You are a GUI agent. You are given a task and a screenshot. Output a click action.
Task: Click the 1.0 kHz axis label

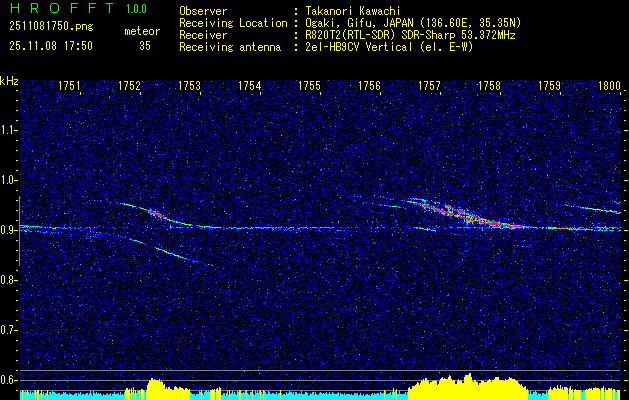click(8, 180)
